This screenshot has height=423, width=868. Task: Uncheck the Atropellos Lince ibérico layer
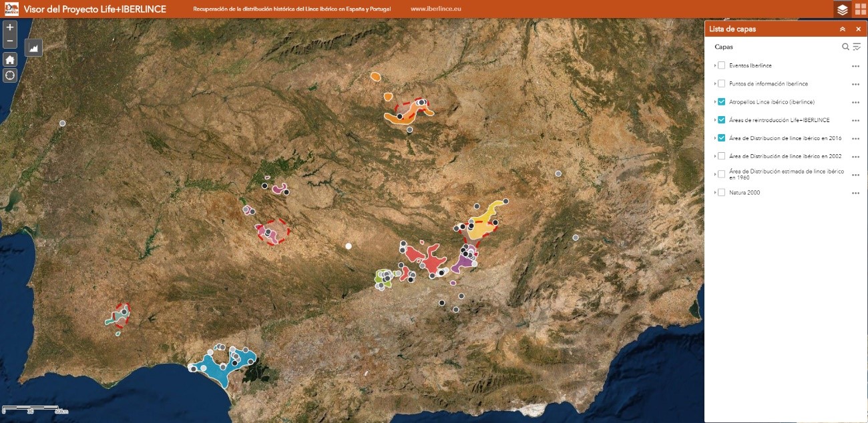tap(721, 102)
